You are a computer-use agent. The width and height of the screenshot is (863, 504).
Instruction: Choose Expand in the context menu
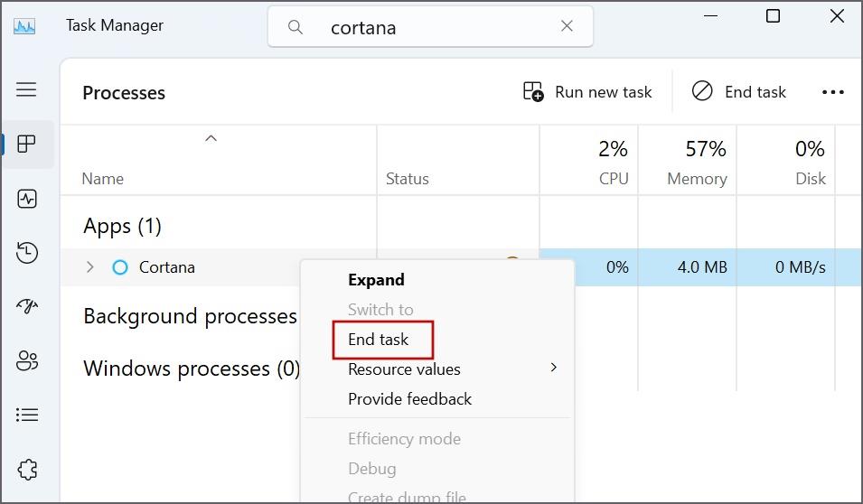pyautogui.click(x=377, y=279)
